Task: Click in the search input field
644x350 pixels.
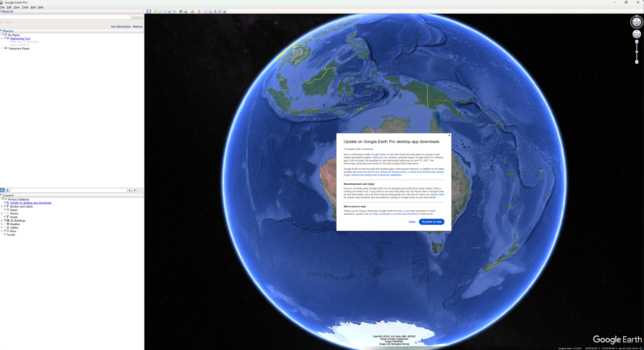Action: 65,17
